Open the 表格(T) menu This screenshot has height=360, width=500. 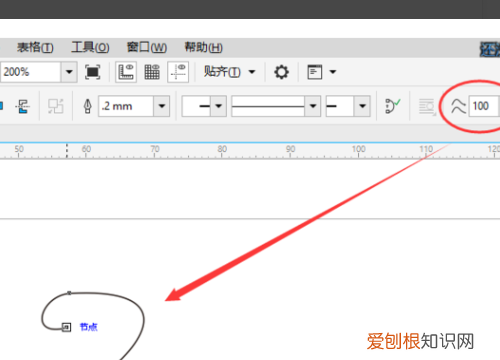click(x=35, y=47)
